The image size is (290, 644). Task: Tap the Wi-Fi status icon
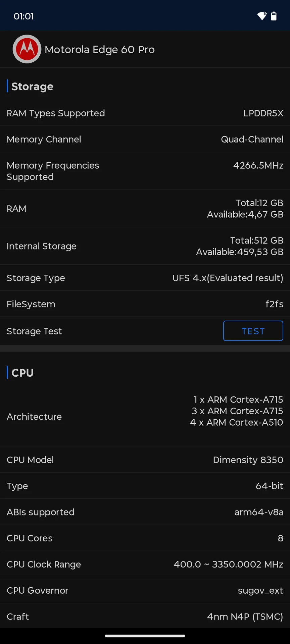pyautogui.click(x=262, y=16)
